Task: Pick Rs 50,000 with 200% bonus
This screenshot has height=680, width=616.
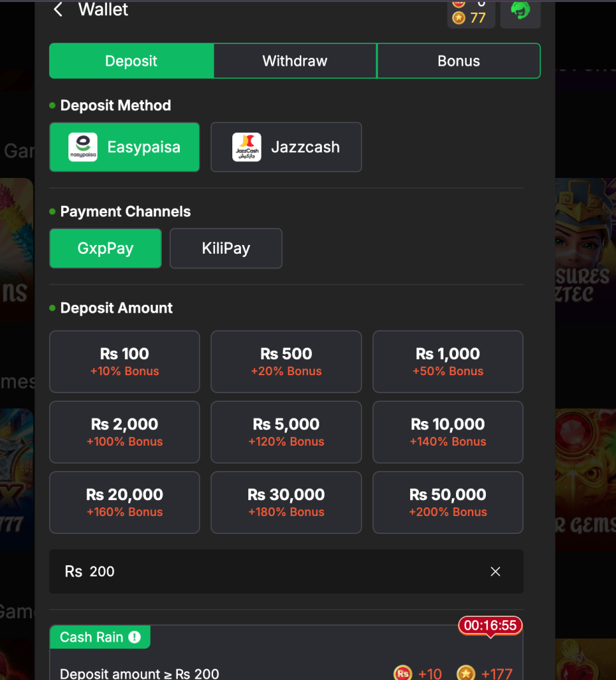Action: point(447,503)
